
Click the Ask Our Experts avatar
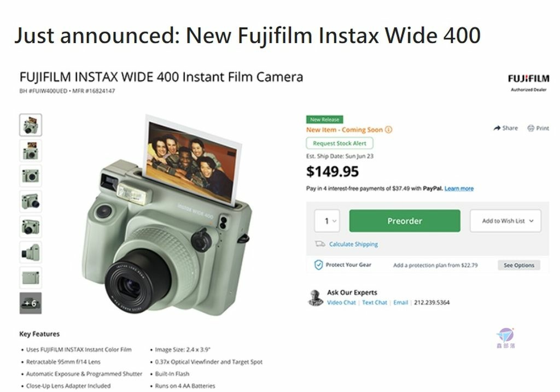315,297
